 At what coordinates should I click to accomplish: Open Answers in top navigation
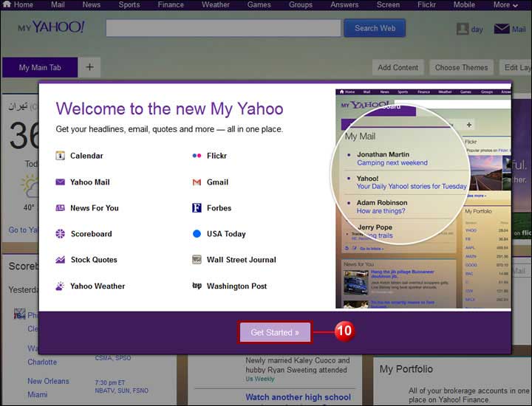[x=344, y=4]
